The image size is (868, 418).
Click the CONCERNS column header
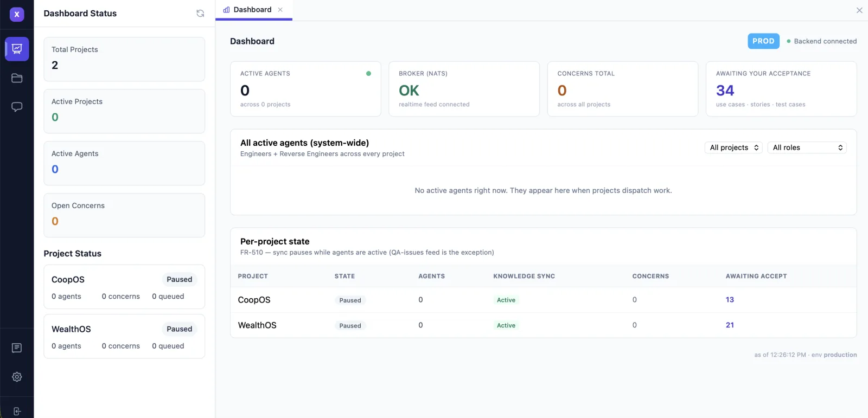(x=650, y=276)
